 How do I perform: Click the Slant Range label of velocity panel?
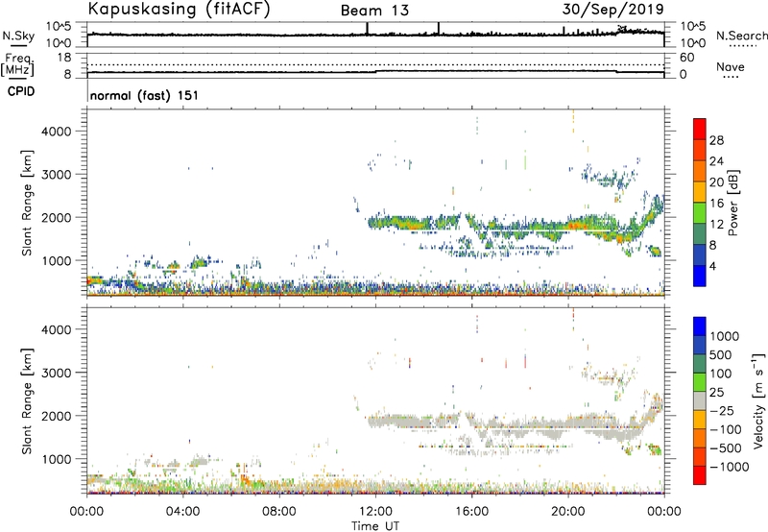(x=27, y=401)
